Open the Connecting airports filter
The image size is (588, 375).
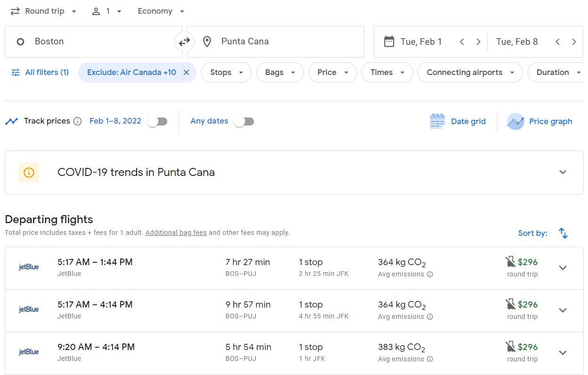pos(470,73)
